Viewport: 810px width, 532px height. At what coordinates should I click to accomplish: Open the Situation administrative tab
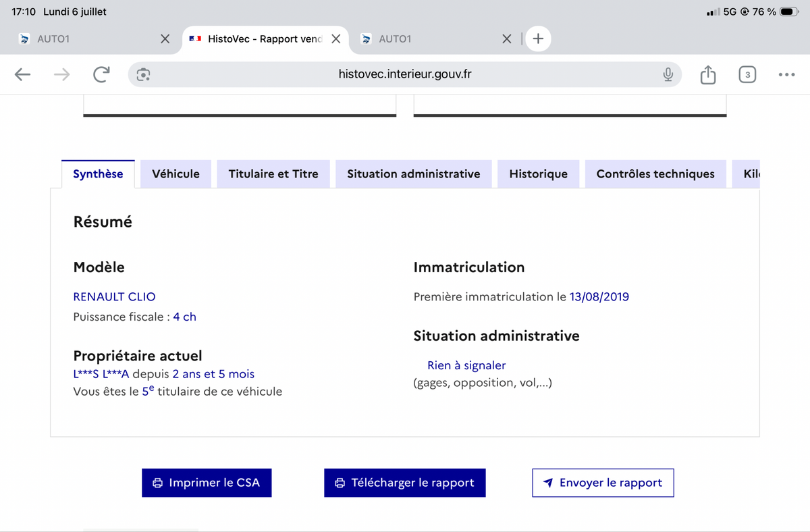point(414,174)
